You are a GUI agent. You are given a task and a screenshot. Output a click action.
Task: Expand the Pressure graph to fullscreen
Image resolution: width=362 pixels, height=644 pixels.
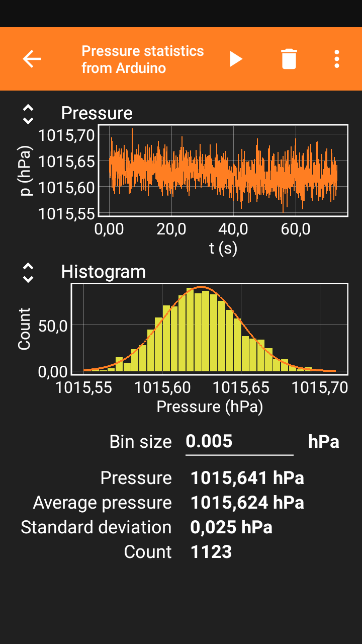click(28, 114)
